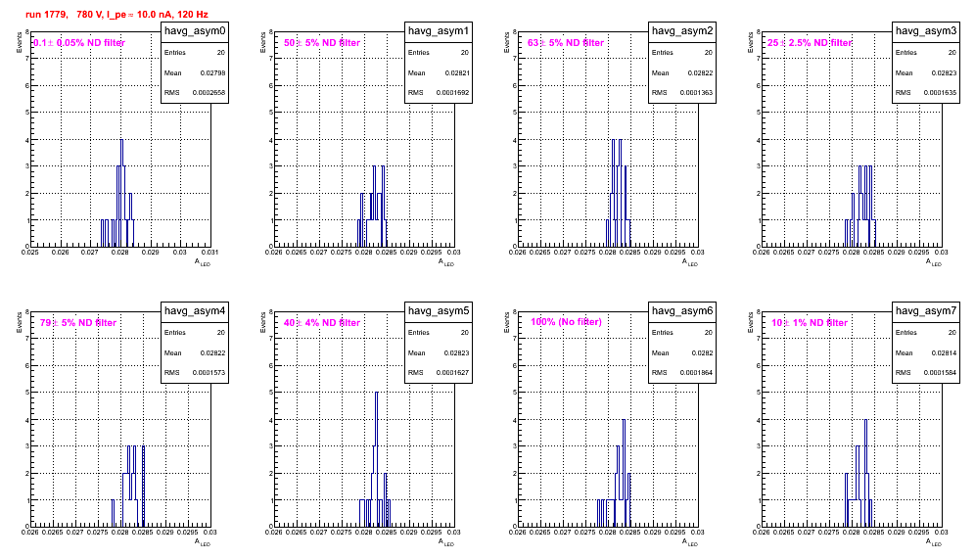Select the '63± 5% ND filter' label
This screenshot has height=560, width=975.
point(566,43)
